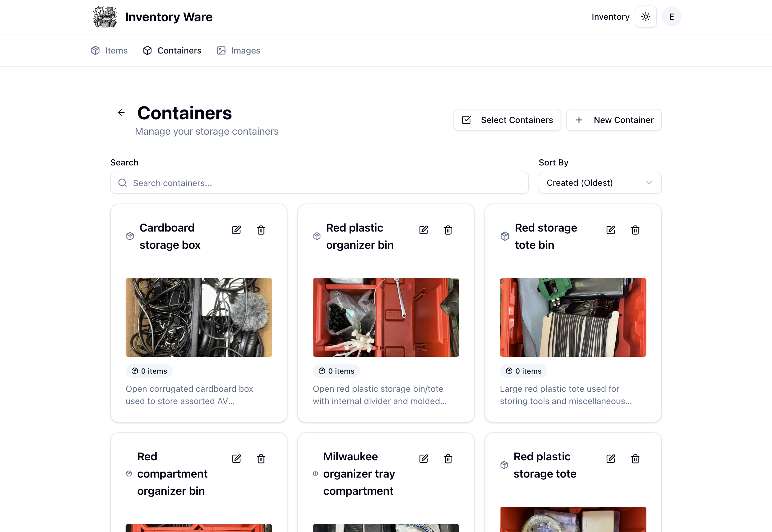772x532 pixels.
Task: Expand the Created (Oldest) sorting options
Action: [600, 183]
